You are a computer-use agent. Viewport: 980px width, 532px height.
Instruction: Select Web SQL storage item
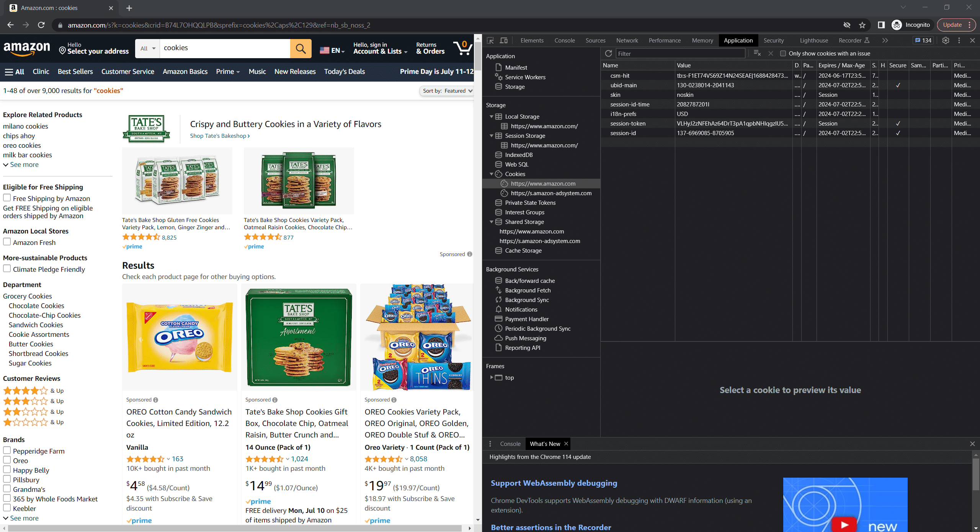516,165
